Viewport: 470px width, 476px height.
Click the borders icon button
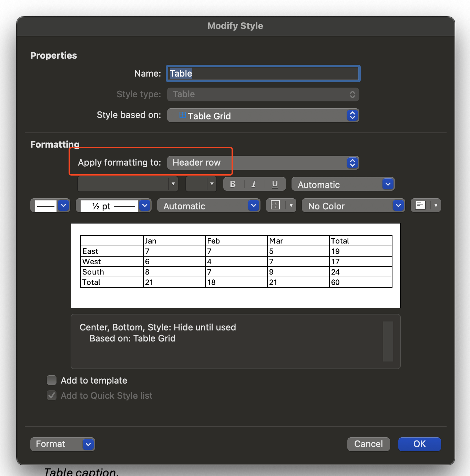pos(276,206)
